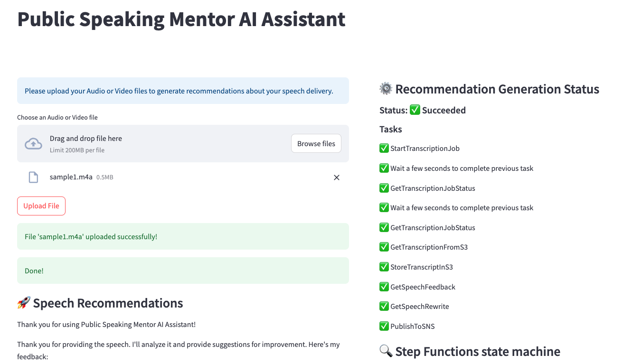623x364 pixels.
Task: Click the file uploaded successfully message
Action: coord(183,236)
